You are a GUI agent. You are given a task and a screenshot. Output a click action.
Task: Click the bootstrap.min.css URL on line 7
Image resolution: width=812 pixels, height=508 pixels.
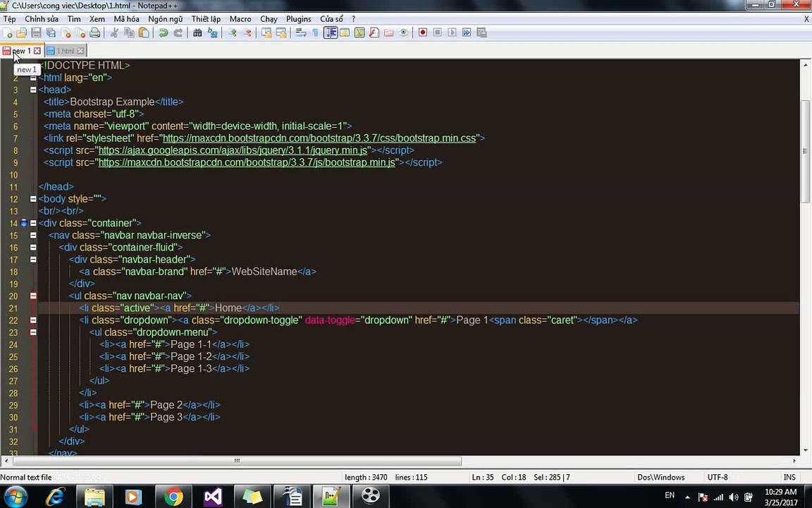click(x=319, y=138)
